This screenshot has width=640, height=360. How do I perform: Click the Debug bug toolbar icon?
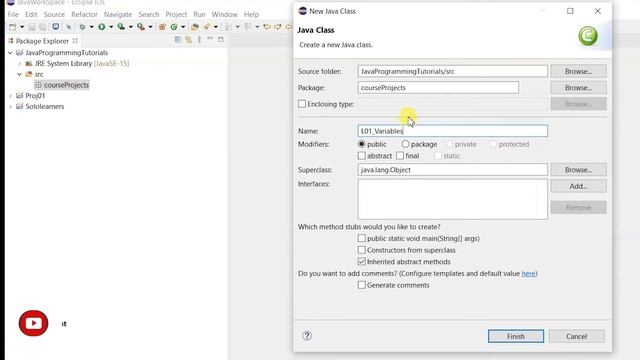tap(82, 27)
